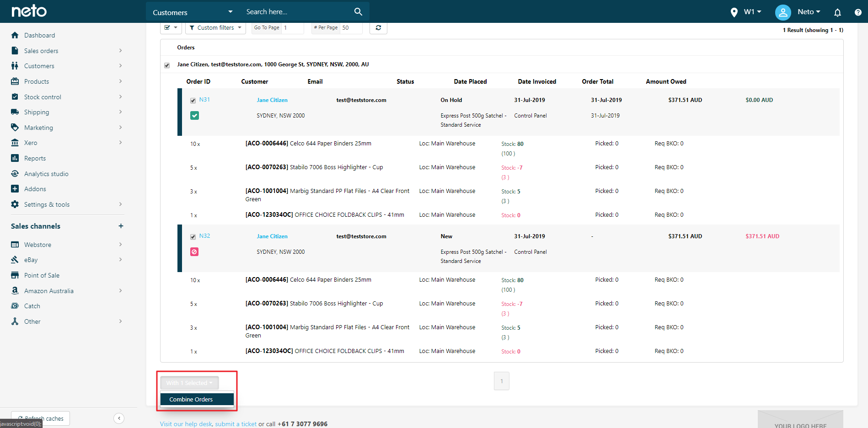
Task: Open Dashboard in the sidebar
Action: click(x=39, y=35)
